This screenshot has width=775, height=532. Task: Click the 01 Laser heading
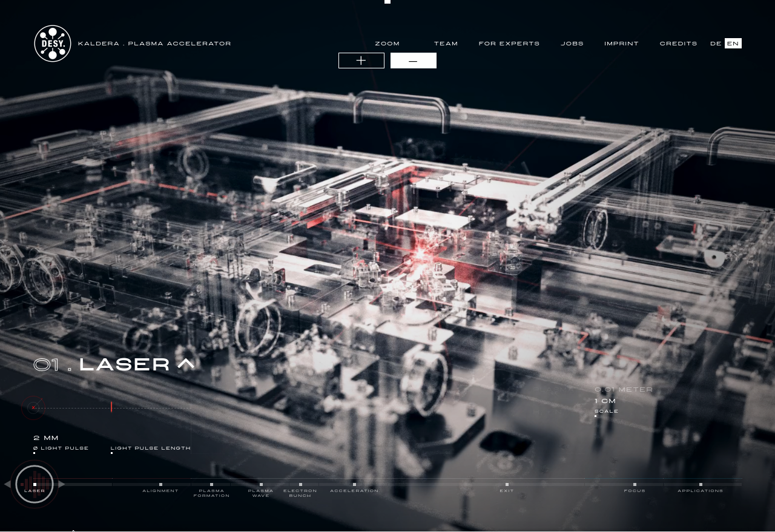pos(102,364)
